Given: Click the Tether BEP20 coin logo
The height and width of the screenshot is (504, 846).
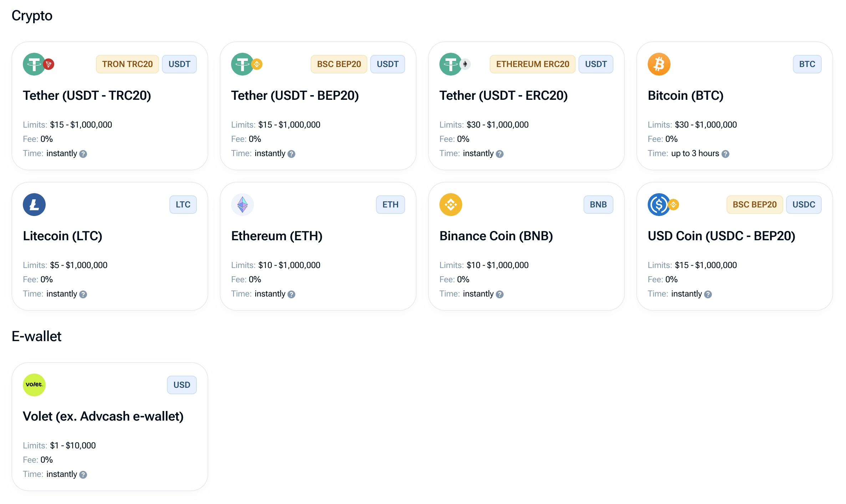Looking at the screenshot, I should tap(243, 64).
